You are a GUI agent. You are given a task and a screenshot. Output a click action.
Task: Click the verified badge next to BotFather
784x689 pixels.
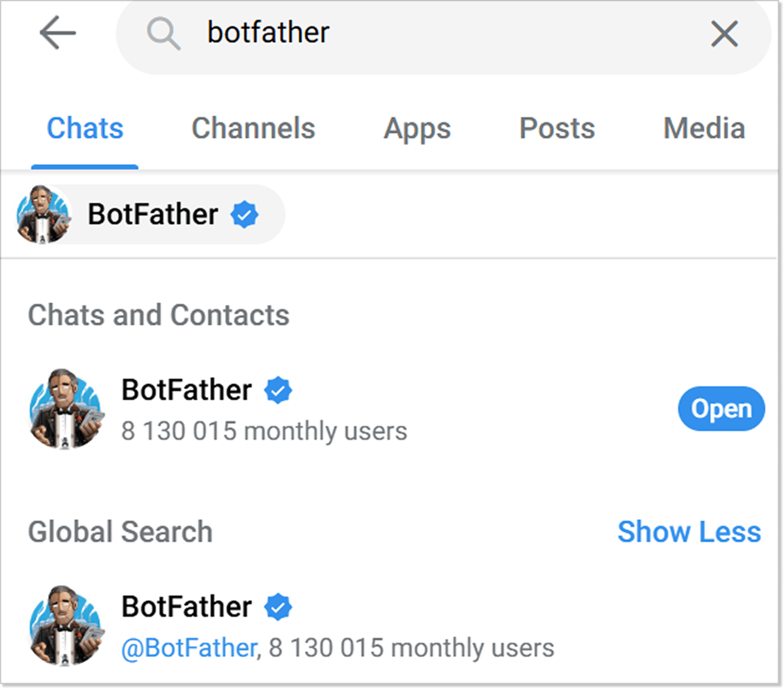point(279,390)
